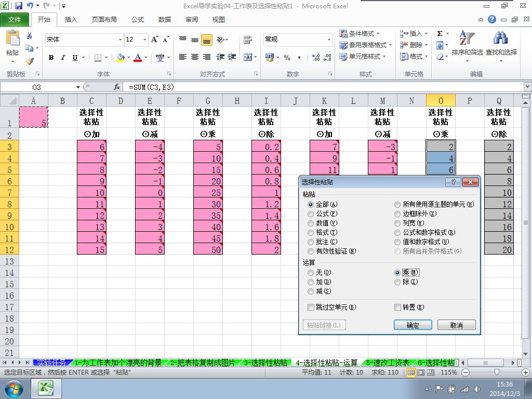Open the number format 常规 dropdown
Image resolution: width=532 pixels, height=399 pixels.
pyautogui.click(x=329, y=39)
